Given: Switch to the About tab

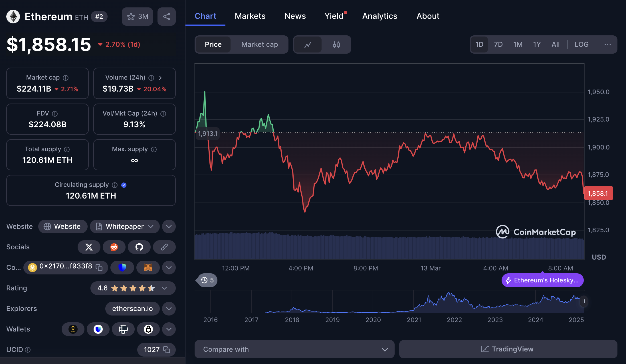Looking at the screenshot, I should click(428, 16).
